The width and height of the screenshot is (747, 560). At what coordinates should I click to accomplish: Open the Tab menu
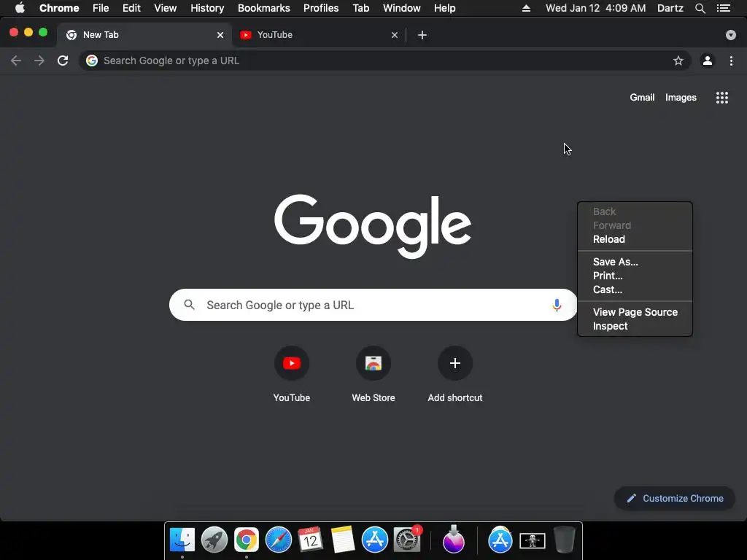(360, 8)
